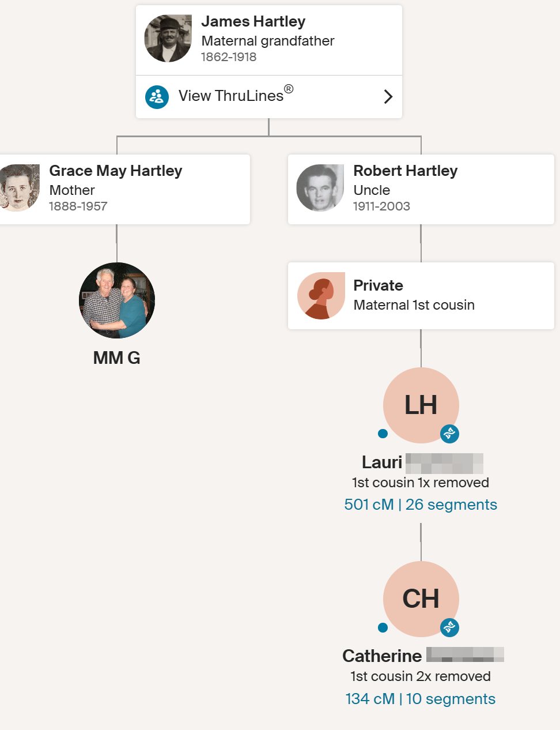Viewport: 560px width, 730px height.
Task: Click the CH initials avatar
Action: point(421,599)
